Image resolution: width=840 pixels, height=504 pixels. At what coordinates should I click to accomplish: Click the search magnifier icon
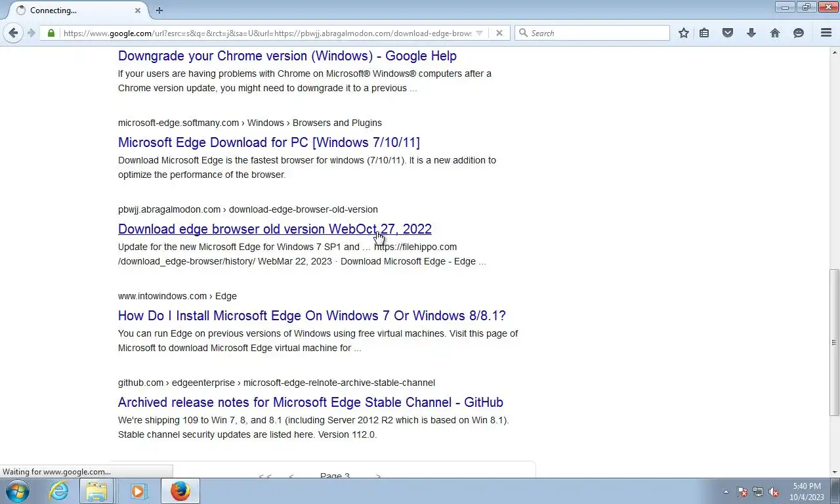tap(523, 33)
